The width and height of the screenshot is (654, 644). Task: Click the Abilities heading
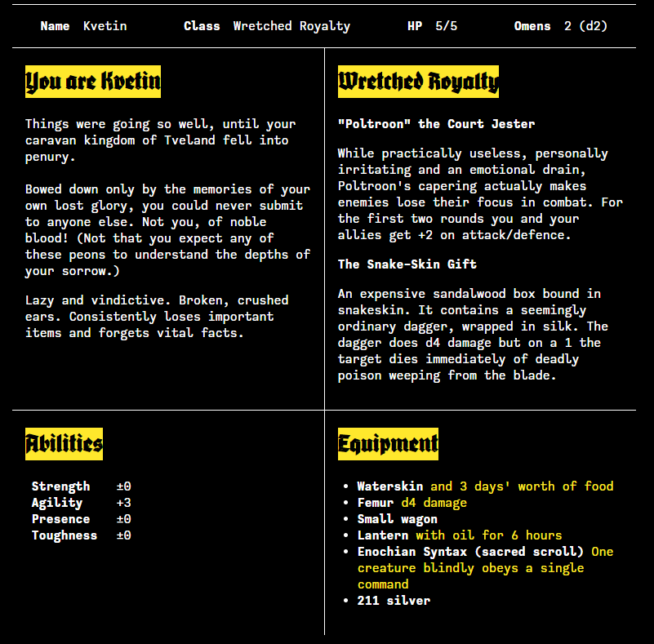point(64,444)
